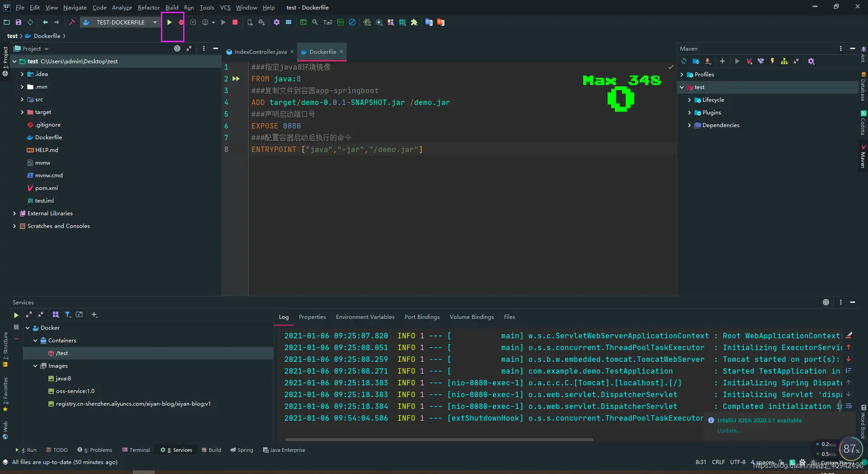Navigate back with the left arrow icon
The image size is (868, 474).
coord(45,22)
